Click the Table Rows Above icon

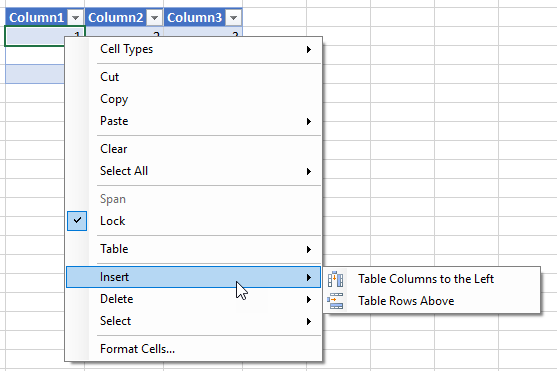335,301
